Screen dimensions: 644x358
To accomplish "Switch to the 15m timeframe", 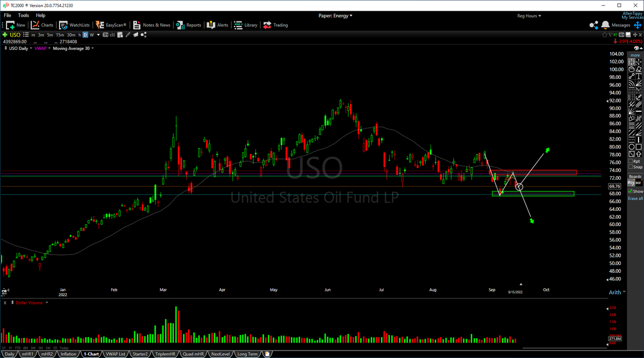I will click(x=60, y=35).
